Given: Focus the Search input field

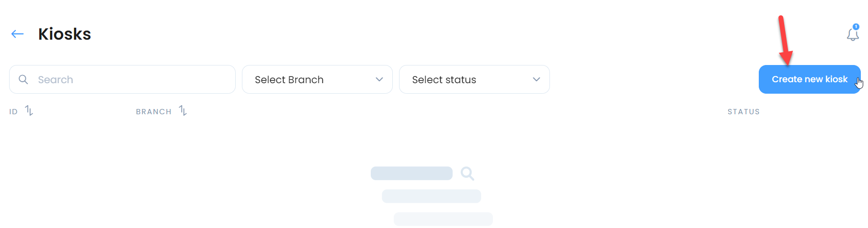Looking at the screenshot, I should 122,79.
